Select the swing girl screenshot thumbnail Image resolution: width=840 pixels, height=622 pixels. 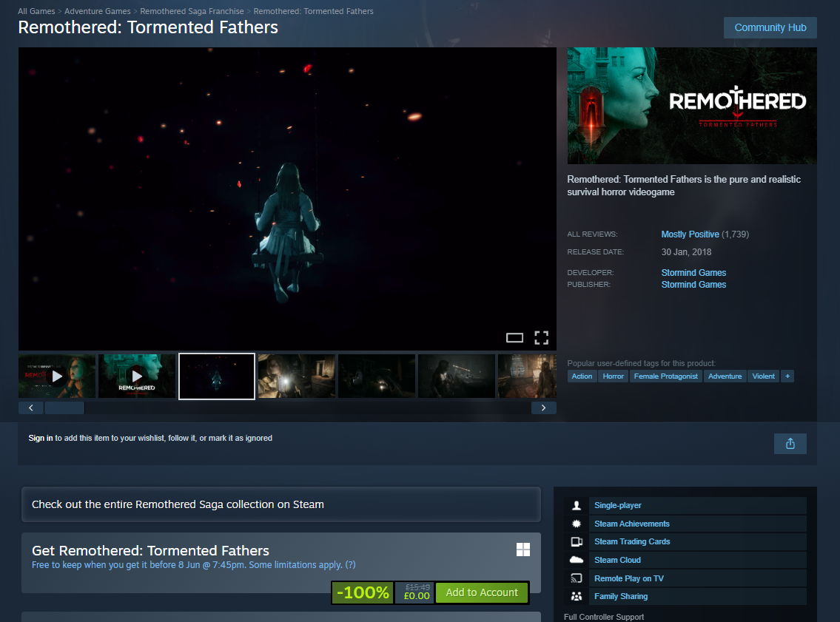pos(216,376)
